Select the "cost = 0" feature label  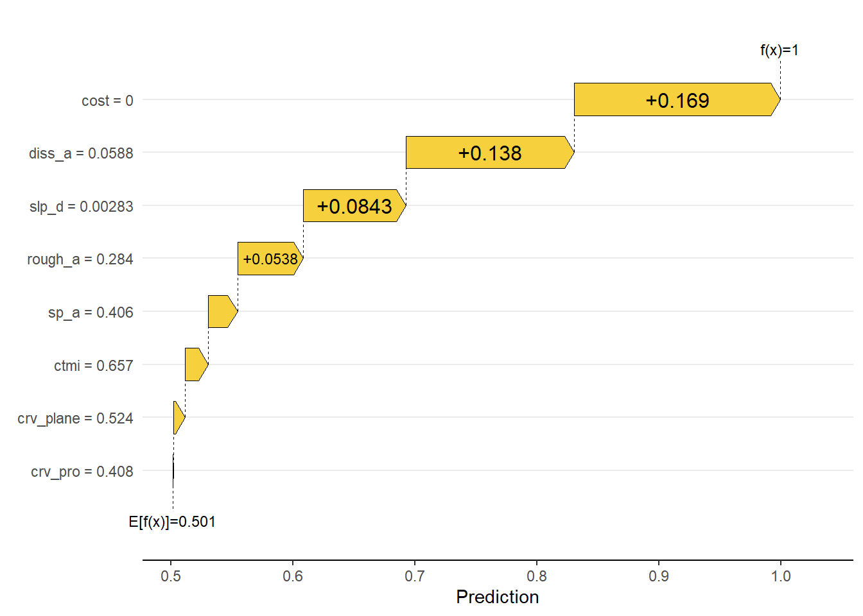coord(107,101)
